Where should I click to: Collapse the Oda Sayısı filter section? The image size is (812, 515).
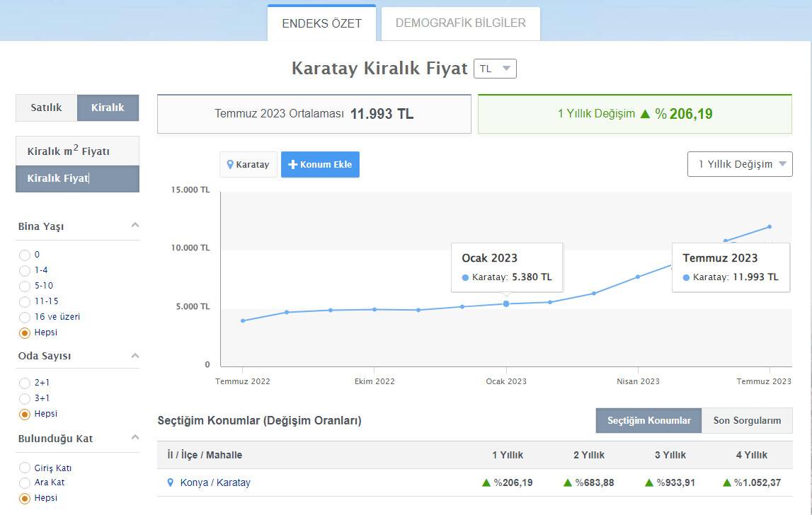(x=135, y=355)
